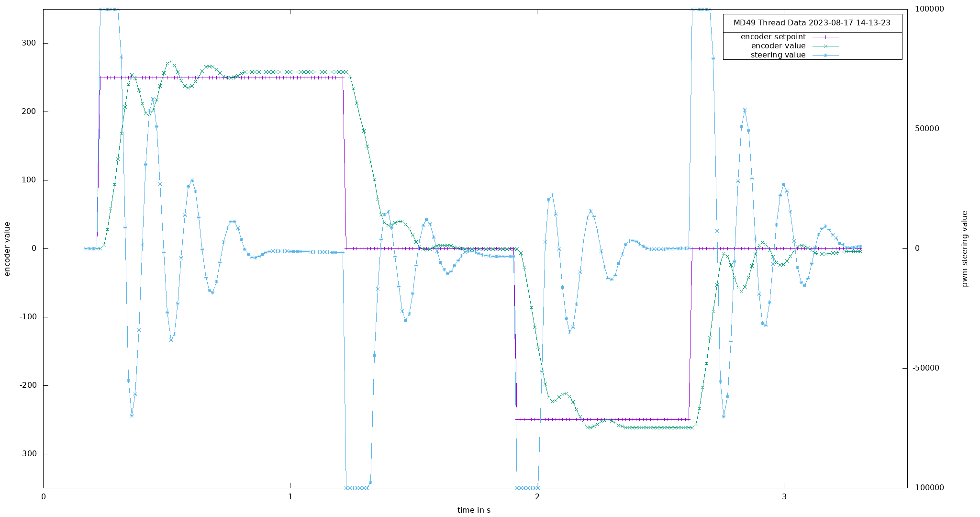Click the left axis tick label -300

click(28, 454)
